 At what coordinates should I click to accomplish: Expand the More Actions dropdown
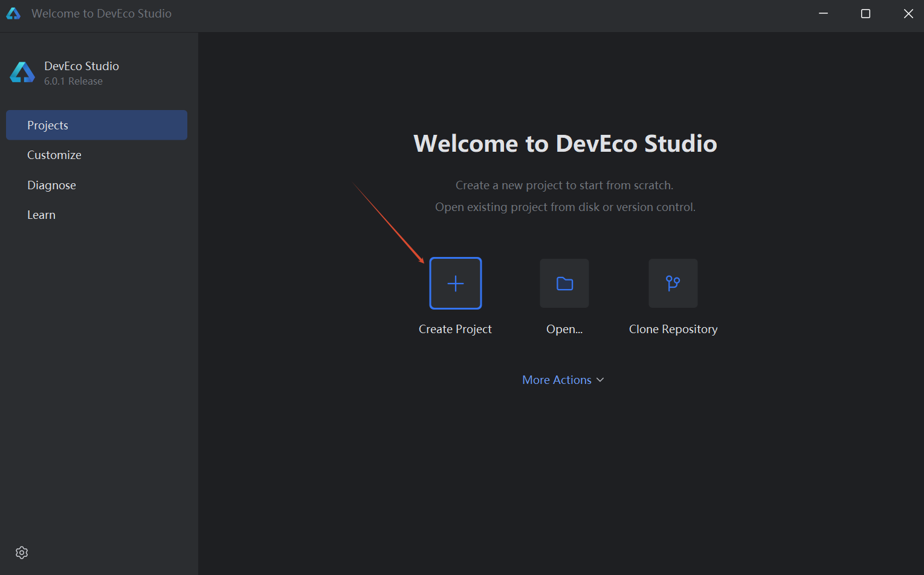[563, 380]
